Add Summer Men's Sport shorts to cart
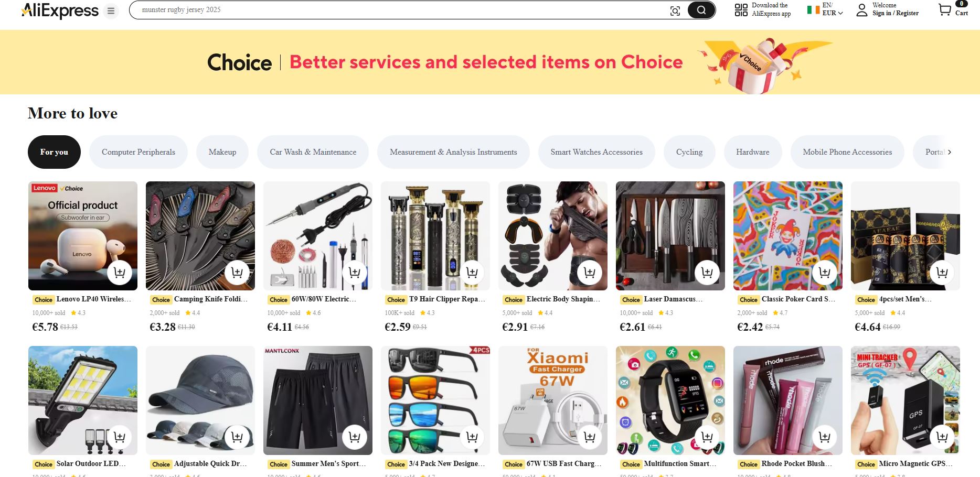 tap(355, 437)
